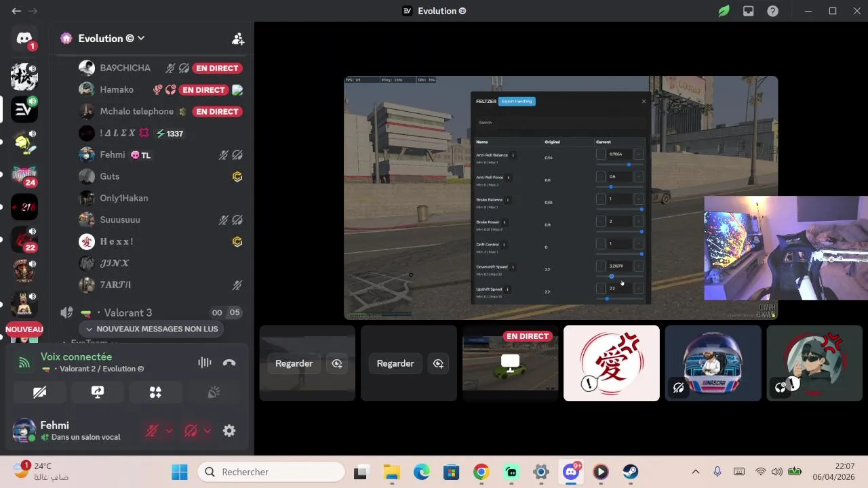Select the Hexx! red kanji avatar tile
868x488 pixels.
pyautogui.click(x=612, y=363)
